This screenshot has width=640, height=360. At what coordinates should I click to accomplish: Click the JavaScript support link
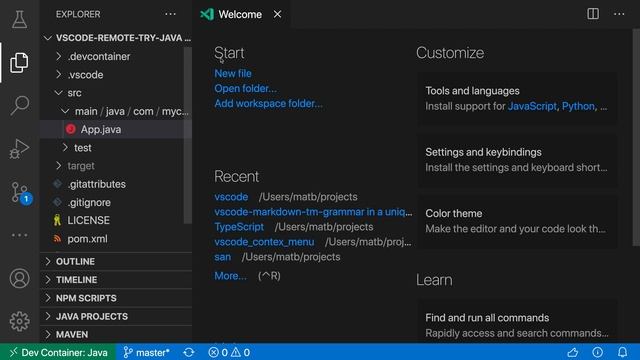click(x=532, y=106)
